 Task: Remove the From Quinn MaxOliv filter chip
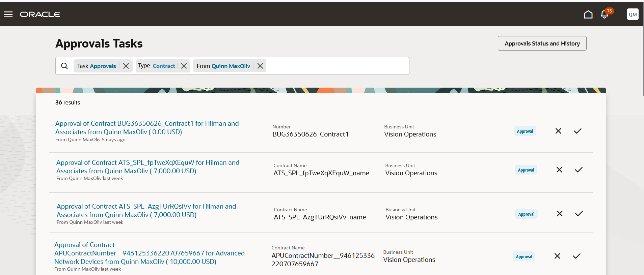pyautogui.click(x=260, y=66)
